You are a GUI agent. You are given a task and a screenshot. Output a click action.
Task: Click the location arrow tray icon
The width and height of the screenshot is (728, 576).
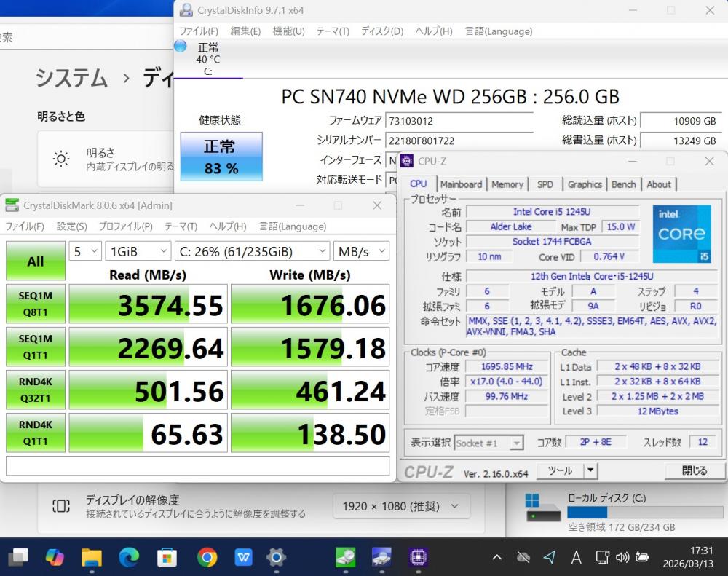550,557
